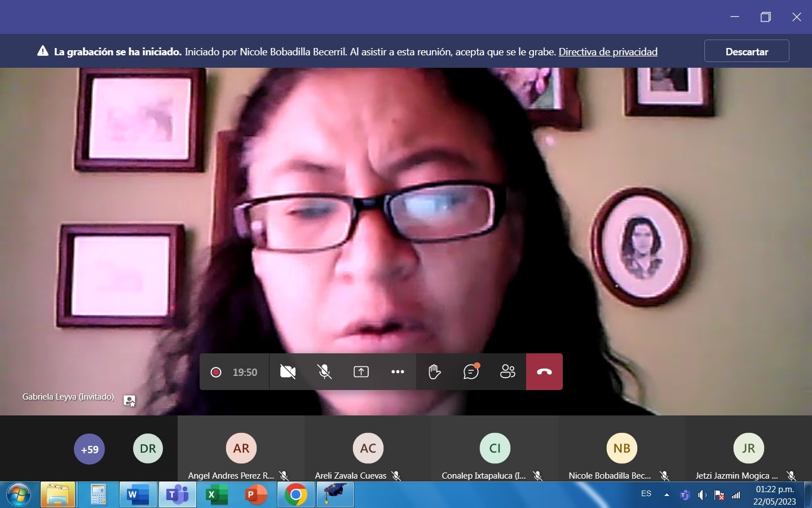
Task: Show hidden system tray icons
Action: 667,495
